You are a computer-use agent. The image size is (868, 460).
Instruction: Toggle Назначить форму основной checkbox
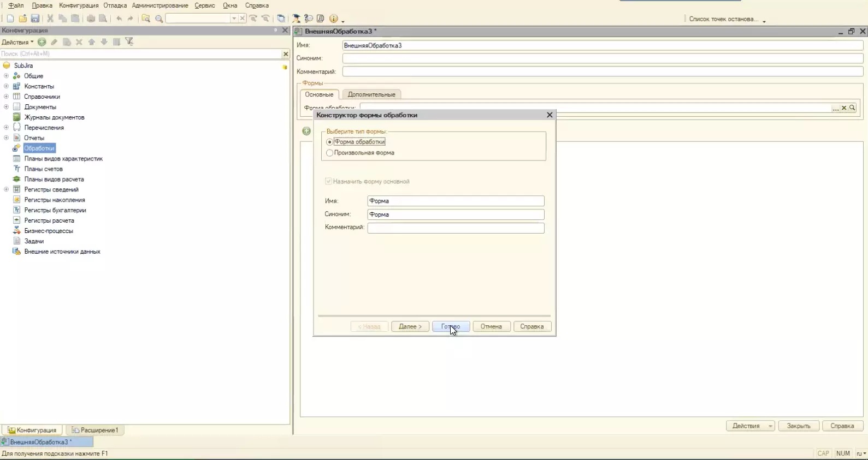(x=328, y=181)
